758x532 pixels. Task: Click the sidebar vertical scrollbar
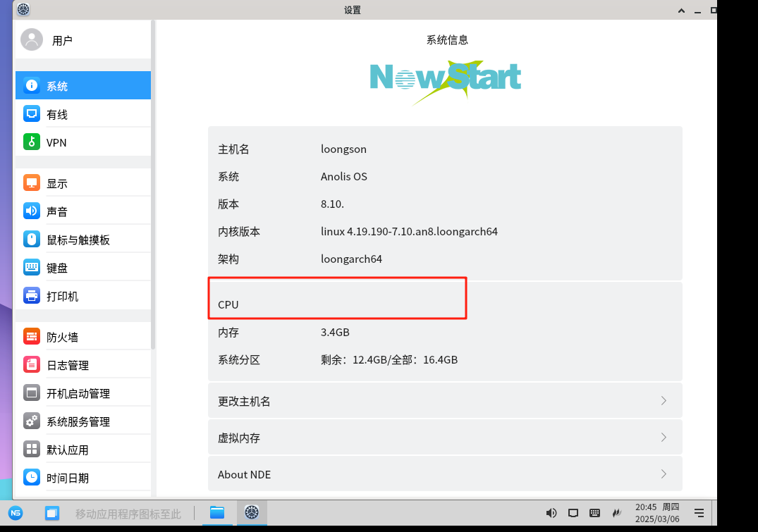(153, 211)
